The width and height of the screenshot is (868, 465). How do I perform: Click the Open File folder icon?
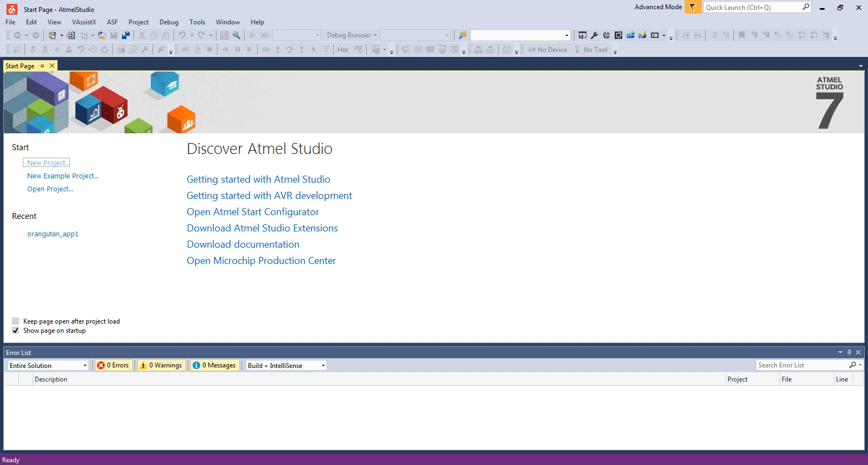click(x=101, y=35)
